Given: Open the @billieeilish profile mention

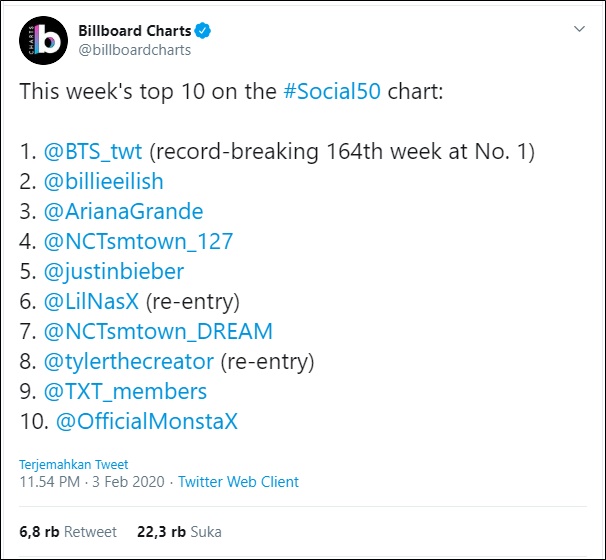Looking at the screenshot, I should [x=104, y=181].
